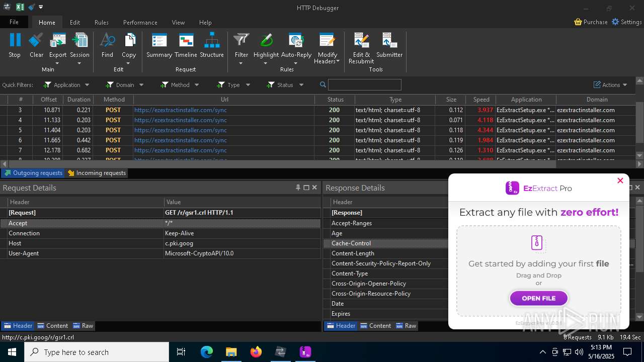
Task: Click the Copy icon
Action: point(129,40)
